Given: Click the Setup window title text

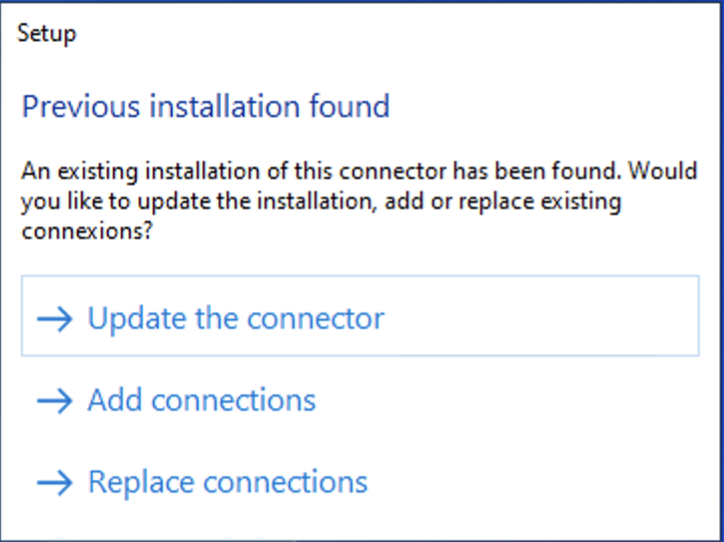Looking at the screenshot, I should (x=47, y=33).
